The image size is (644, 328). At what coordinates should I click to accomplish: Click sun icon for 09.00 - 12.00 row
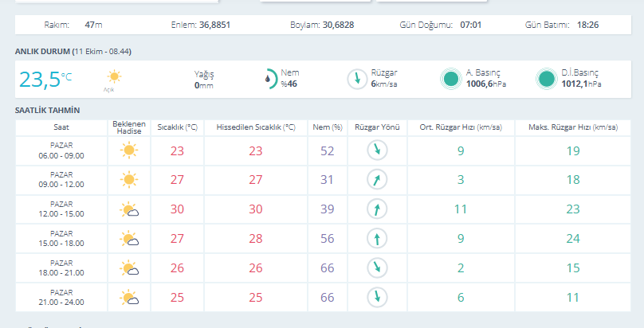[129, 180]
